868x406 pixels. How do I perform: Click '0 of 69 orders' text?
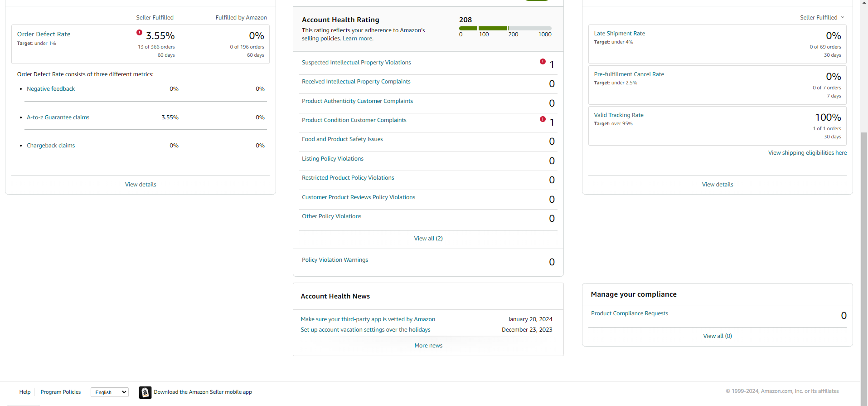coord(825,47)
